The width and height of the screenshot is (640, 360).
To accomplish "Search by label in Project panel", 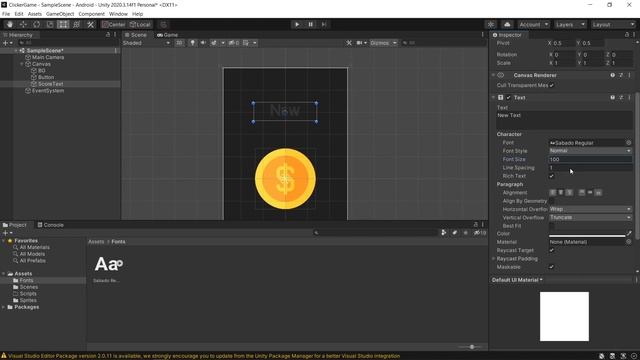I will point(454,233).
